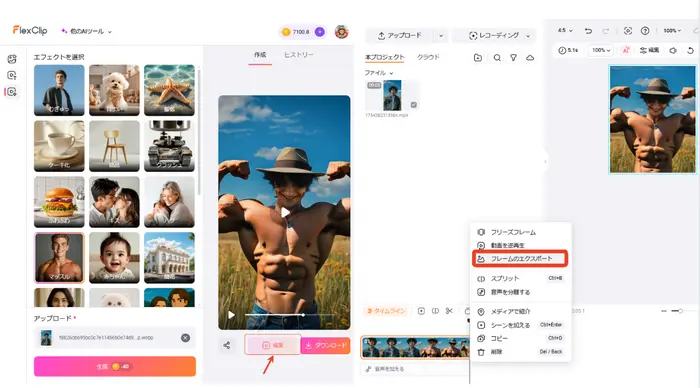Click the preview video progress bar
700x388 pixels.
point(290,315)
